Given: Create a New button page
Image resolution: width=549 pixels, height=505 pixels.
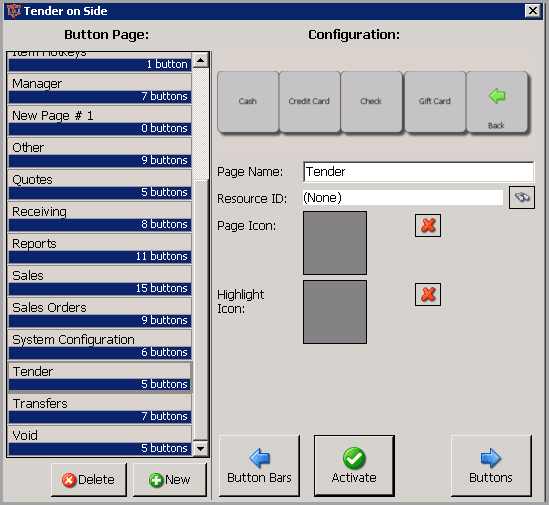Looking at the screenshot, I should click(170, 479).
